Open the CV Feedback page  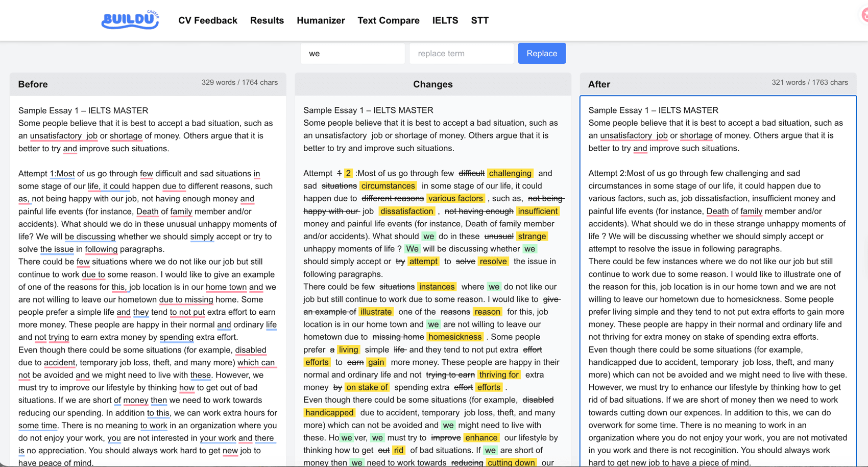coord(208,20)
